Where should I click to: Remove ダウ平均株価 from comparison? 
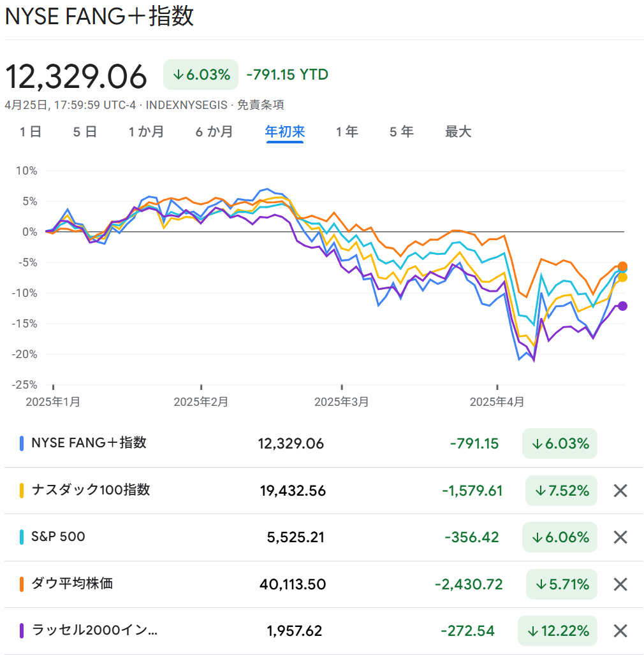[x=620, y=584]
